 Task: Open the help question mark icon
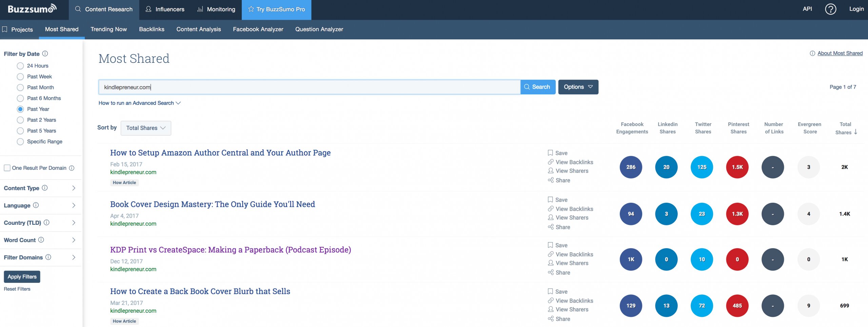pyautogui.click(x=830, y=9)
